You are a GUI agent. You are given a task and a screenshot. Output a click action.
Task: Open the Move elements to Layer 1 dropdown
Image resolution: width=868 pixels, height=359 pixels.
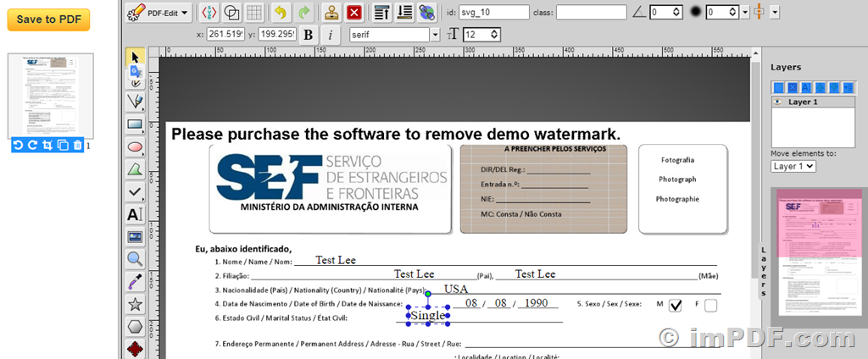793,166
